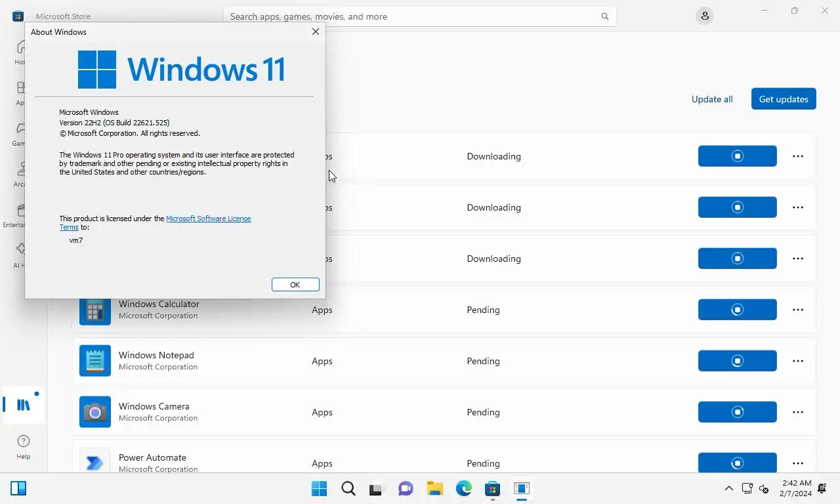This screenshot has width=840, height=504.
Task: Open more options for second Downloading row
Action: click(798, 207)
